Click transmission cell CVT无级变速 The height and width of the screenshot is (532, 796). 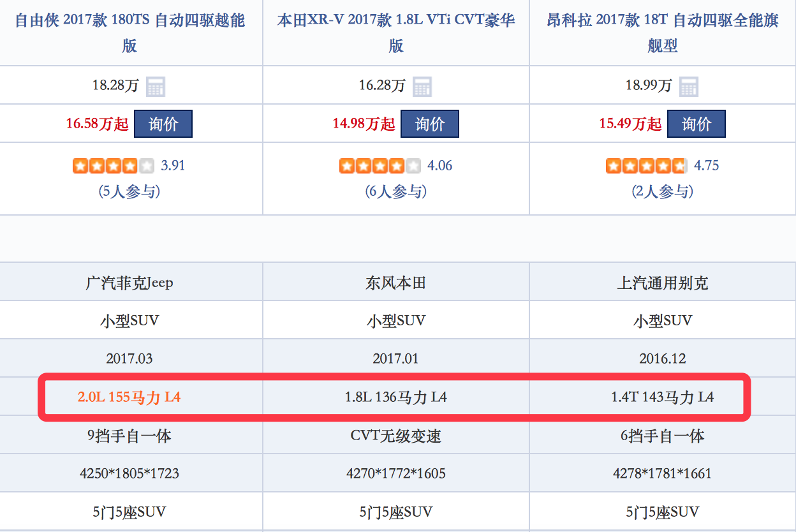[x=396, y=436]
